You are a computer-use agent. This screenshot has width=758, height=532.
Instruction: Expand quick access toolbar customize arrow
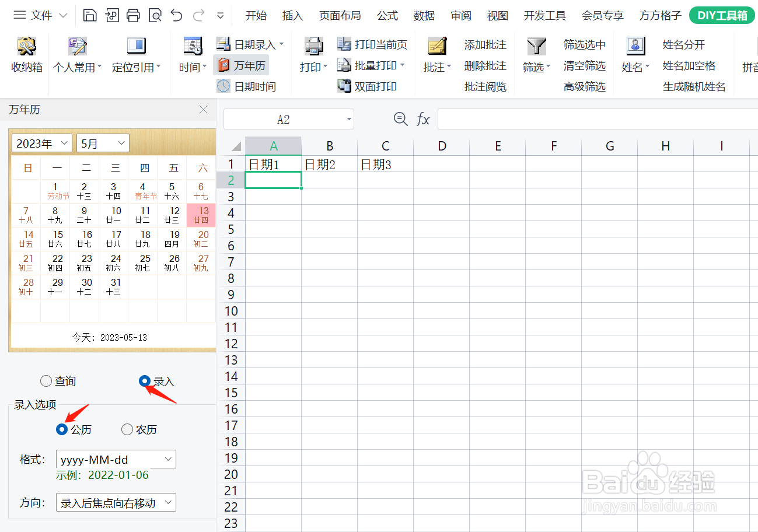point(220,16)
